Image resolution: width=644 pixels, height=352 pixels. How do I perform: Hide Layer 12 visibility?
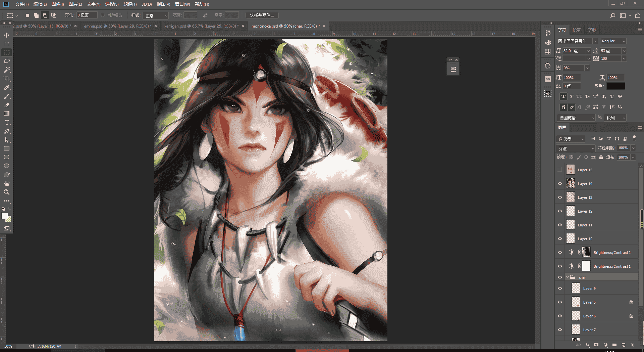point(560,211)
